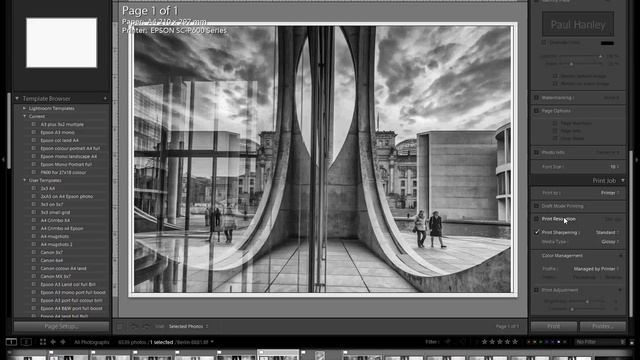Adjust the Contrast slider in Print Adjustment

(x=572, y=309)
